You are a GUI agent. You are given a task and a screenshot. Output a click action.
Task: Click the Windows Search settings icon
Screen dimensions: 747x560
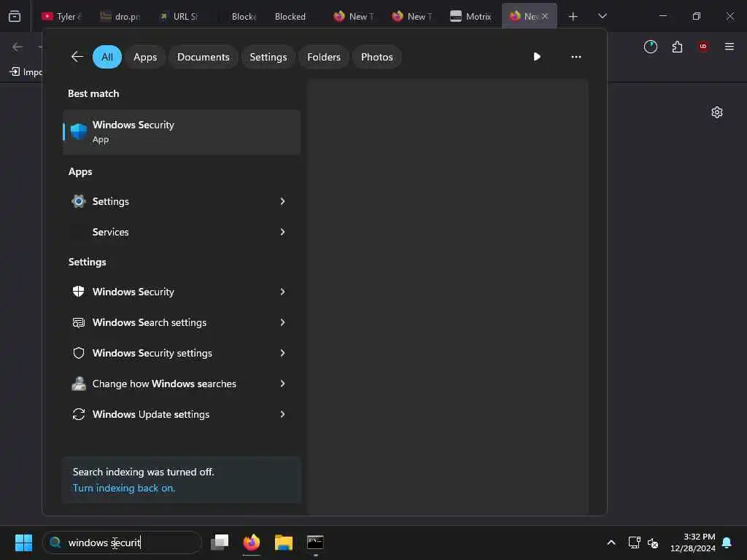[x=79, y=322]
